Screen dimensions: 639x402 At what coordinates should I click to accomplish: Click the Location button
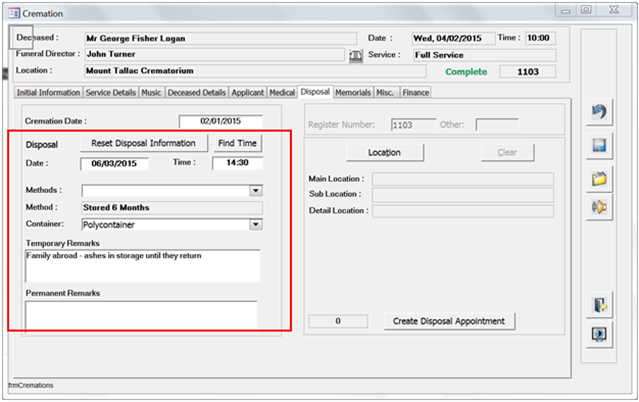coord(384,153)
